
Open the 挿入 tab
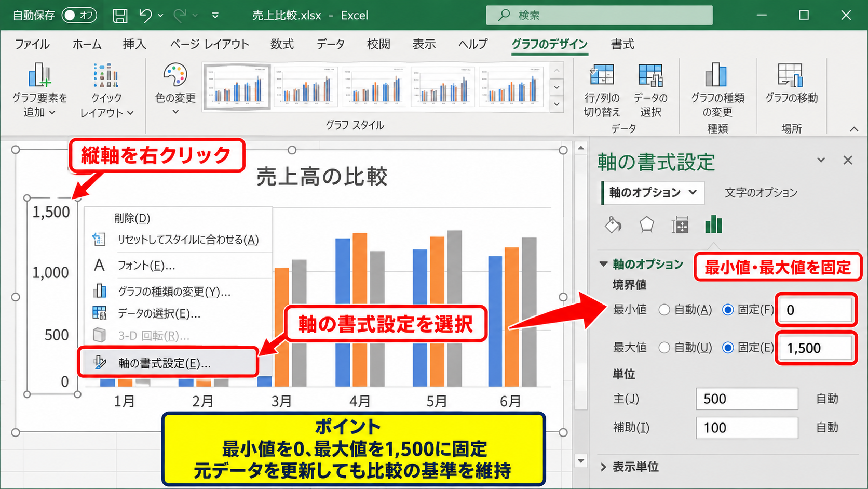click(x=134, y=44)
